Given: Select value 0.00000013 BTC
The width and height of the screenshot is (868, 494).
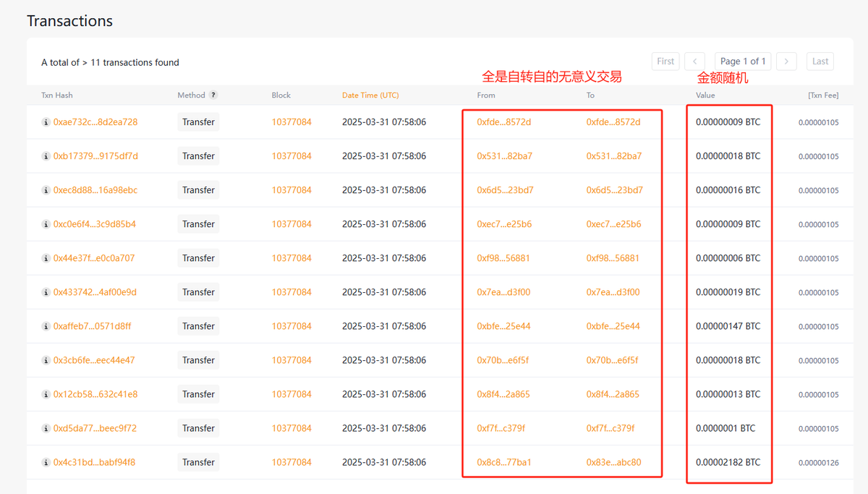Looking at the screenshot, I should [x=728, y=394].
